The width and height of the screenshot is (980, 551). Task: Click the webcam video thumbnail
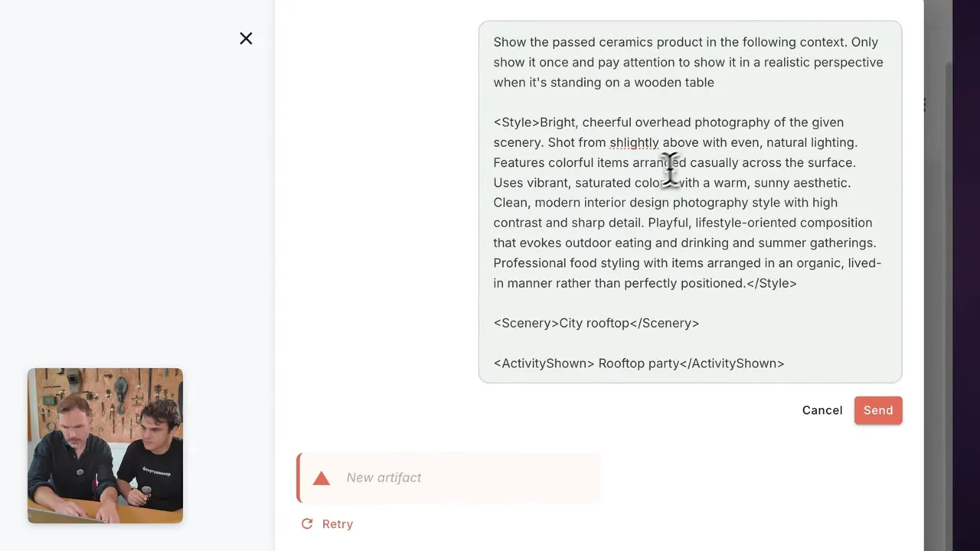[x=105, y=445]
